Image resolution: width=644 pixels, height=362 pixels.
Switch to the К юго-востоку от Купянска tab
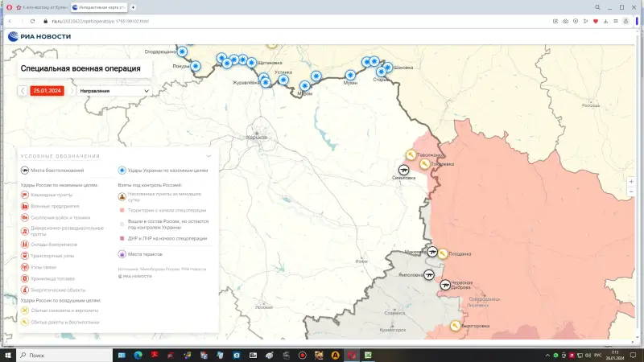(x=42, y=7)
